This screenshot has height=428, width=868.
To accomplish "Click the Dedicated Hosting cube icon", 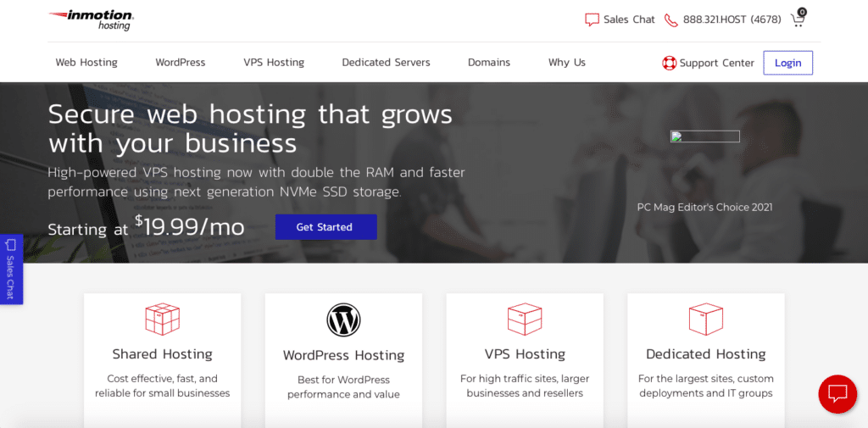I will (706, 319).
